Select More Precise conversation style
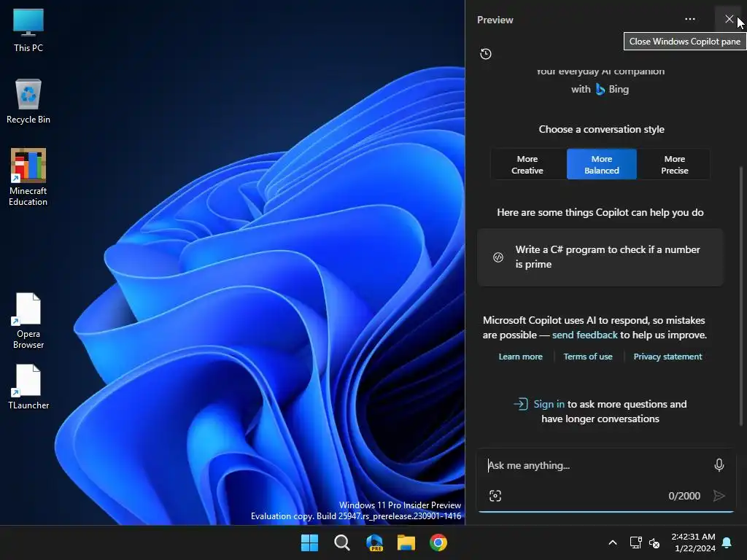 click(675, 165)
